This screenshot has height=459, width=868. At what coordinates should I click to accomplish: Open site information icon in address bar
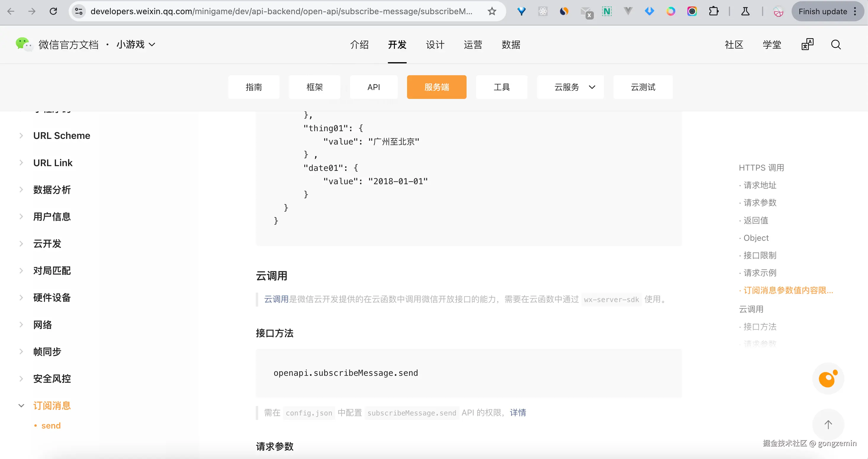[79, 11]
